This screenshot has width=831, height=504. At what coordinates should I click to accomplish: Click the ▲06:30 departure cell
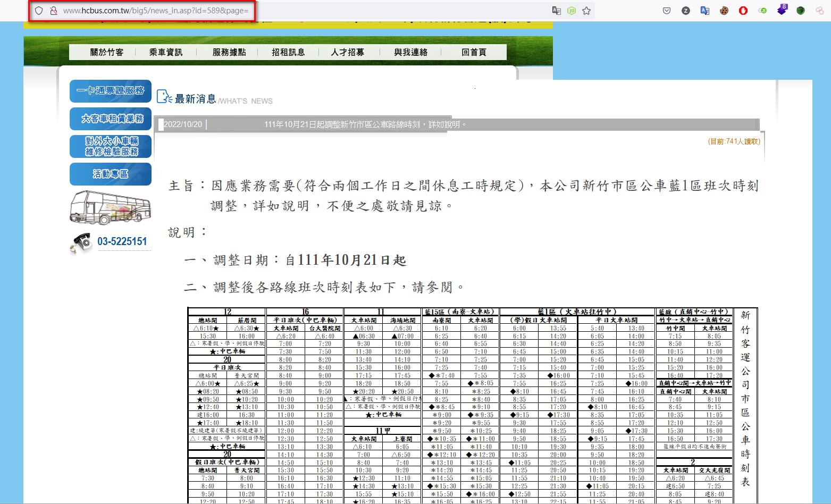[x=364, y=336]
